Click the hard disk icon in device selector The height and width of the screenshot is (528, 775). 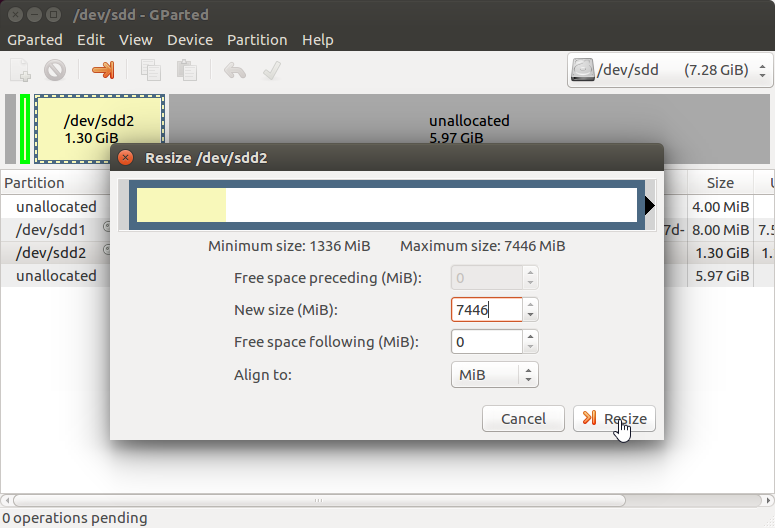pyautogui.click(x=583, y=70)
